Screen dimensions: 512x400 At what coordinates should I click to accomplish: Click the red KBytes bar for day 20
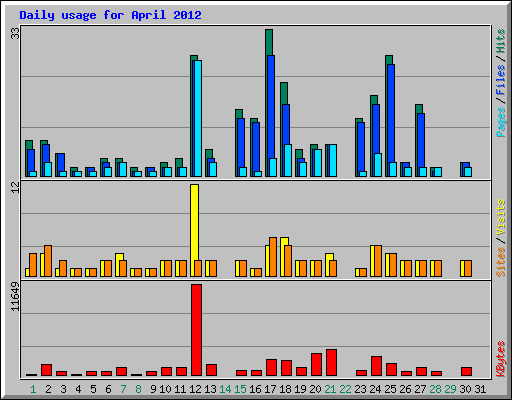(316, 365)
